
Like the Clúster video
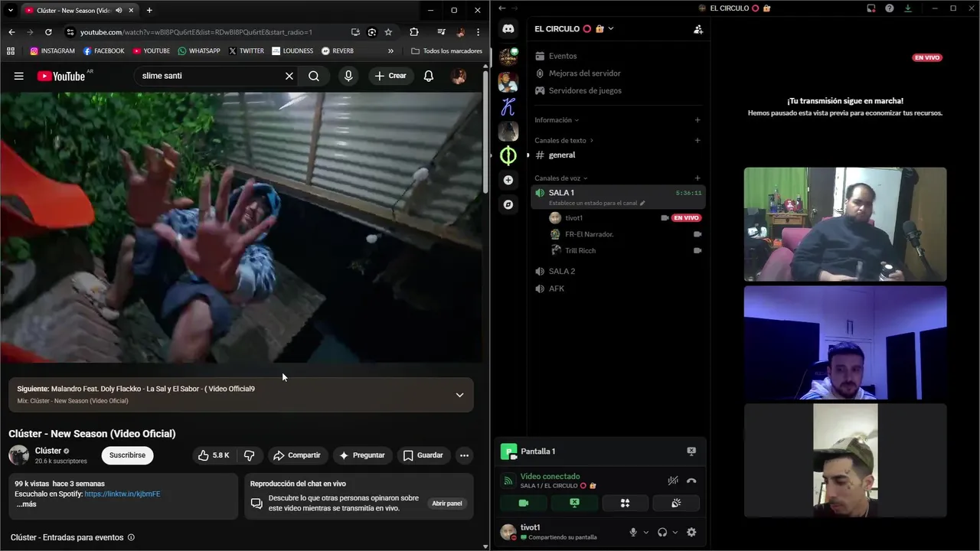click(214, 455)
